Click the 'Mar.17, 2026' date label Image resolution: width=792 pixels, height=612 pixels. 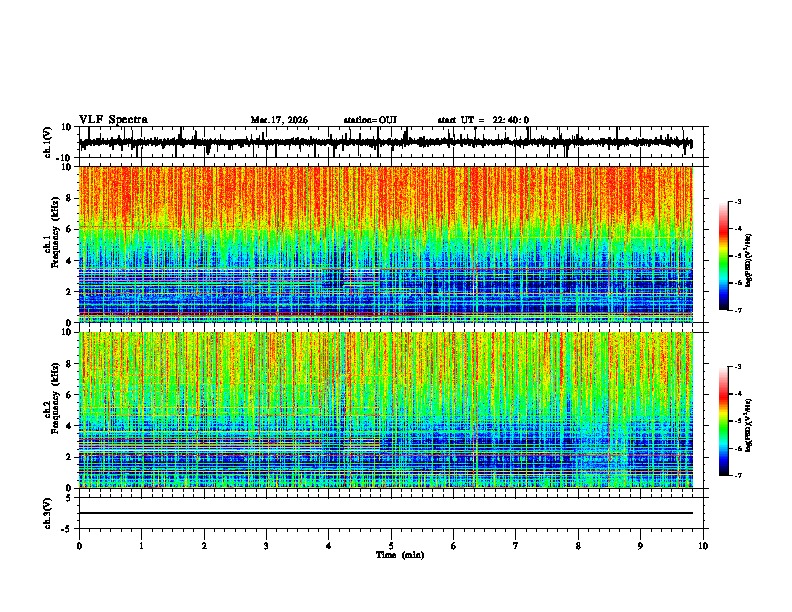pos(279,120)
